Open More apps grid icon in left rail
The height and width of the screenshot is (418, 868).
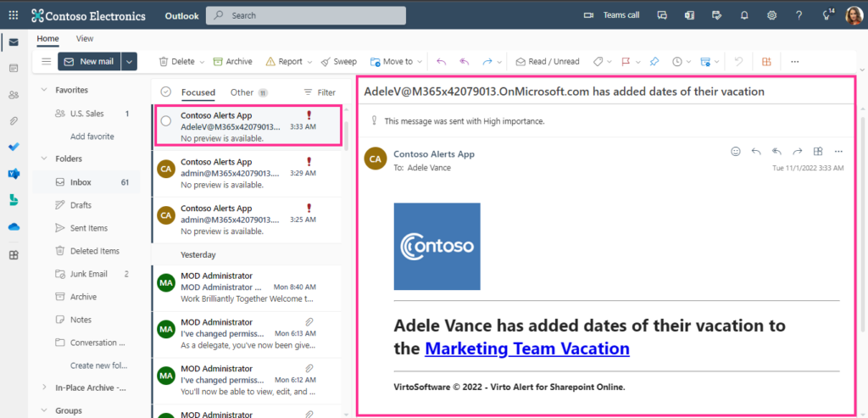(x=14, y=254)
